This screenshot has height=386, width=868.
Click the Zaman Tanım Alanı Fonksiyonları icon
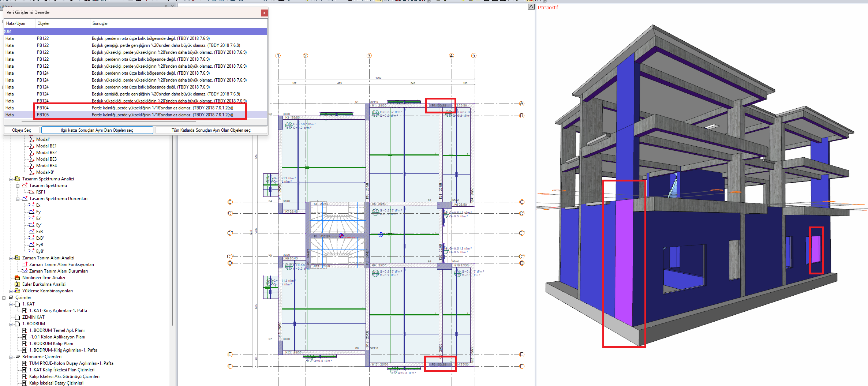pos(25,265)
